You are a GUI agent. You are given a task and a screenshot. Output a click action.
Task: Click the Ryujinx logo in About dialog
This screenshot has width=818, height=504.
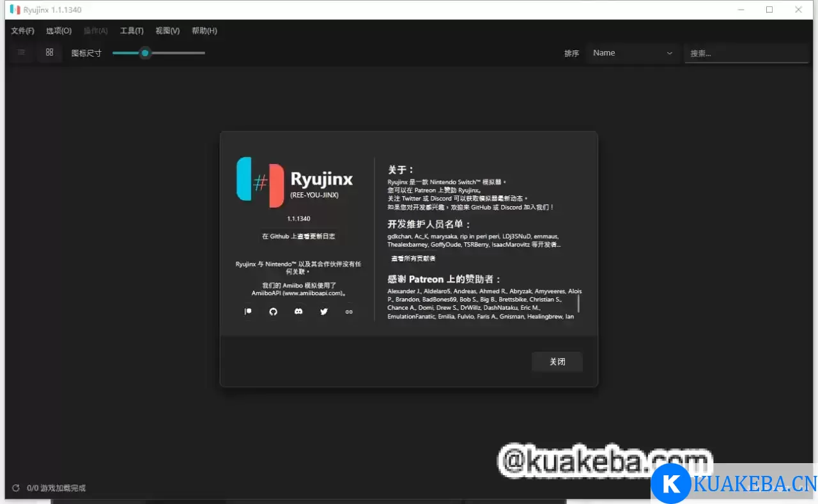tap(260, 182)
